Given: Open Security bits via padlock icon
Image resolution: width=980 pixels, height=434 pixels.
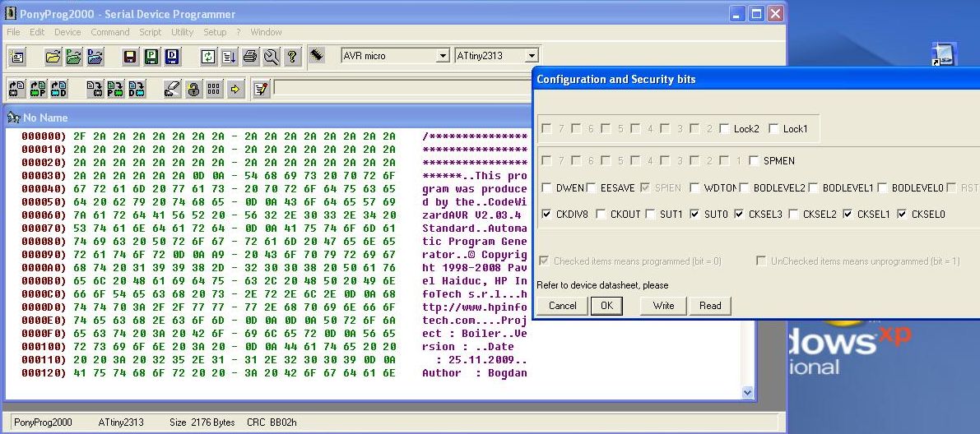Looking at the screenshot, I should 193,89.
